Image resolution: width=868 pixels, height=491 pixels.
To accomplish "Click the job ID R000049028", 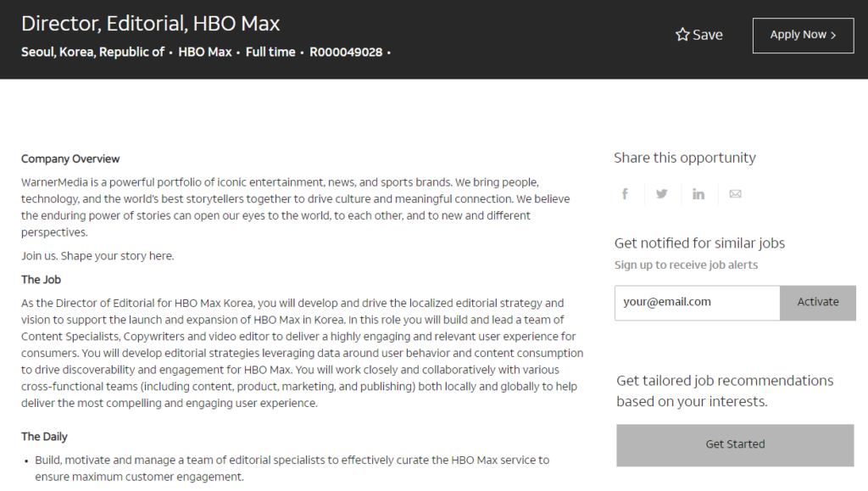I will [x=346, y=52].
